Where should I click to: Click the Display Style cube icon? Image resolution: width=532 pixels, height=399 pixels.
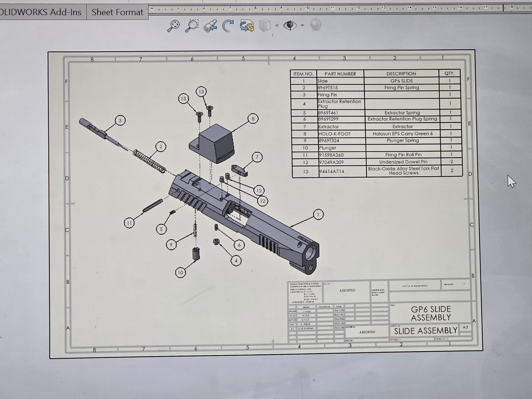pos(265,26)
